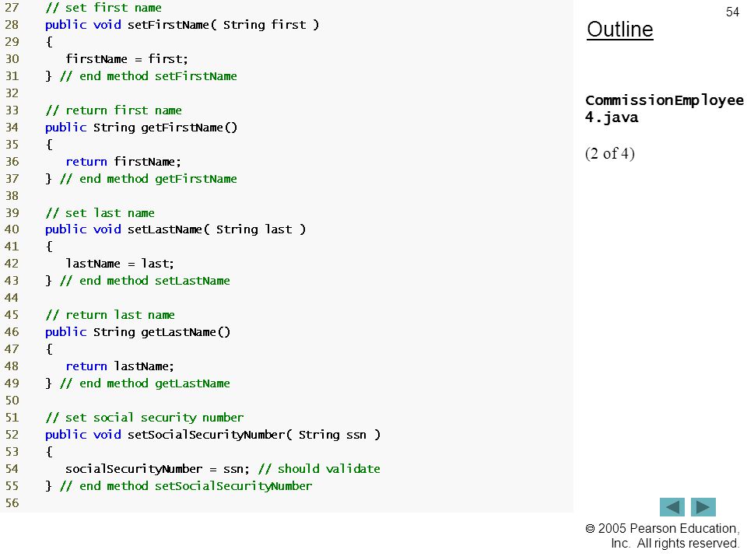Click the '// end method getFirstName' comment

149,179
